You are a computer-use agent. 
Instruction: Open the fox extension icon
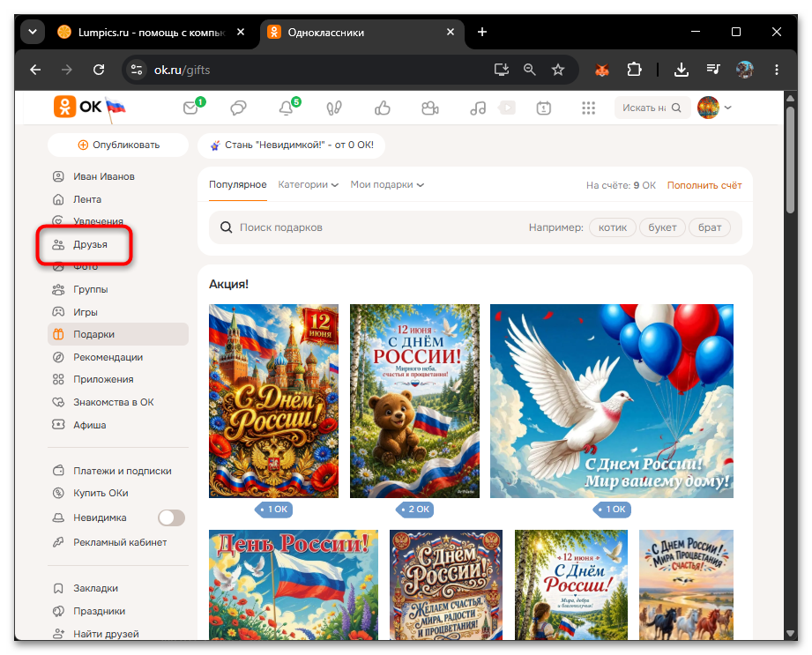(602, 70)
